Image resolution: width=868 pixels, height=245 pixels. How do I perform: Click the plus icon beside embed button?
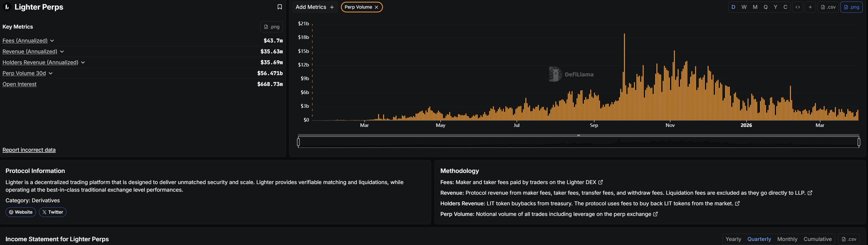pos(810,7)
